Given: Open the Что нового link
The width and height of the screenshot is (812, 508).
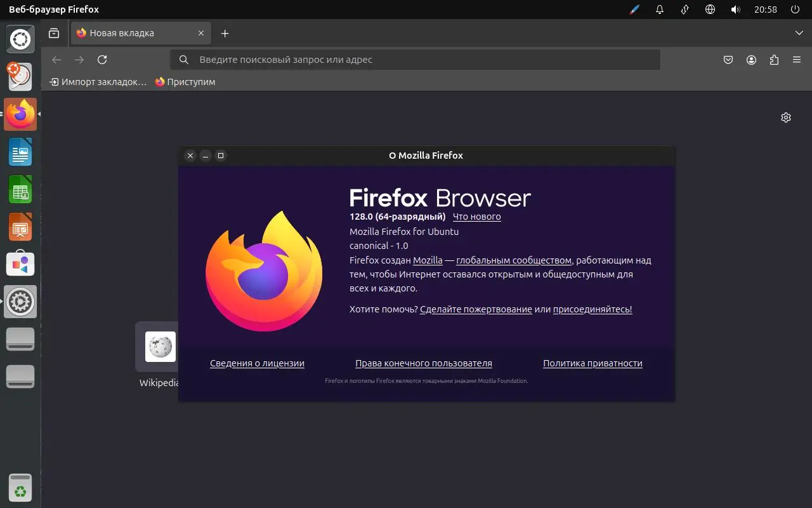Looking at the screenshot, I should [x=476, y=217].
